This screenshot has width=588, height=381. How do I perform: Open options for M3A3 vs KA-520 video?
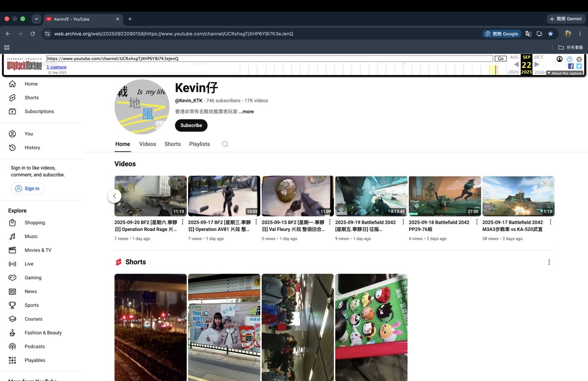[x=550, y=222]
